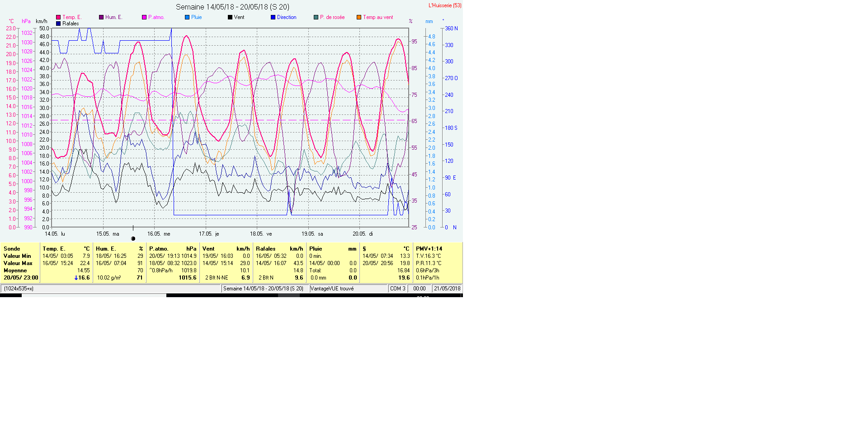Screen dimensions: 868x422
Task: Click the moon phase marker below the time axis
Action: point(133,238)
